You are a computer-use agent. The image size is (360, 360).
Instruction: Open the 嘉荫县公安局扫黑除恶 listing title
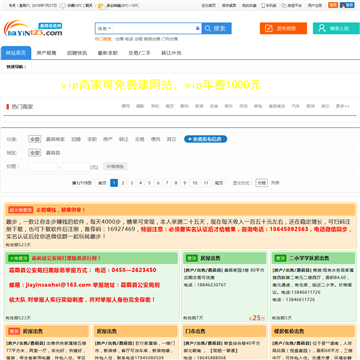point(66,258)
